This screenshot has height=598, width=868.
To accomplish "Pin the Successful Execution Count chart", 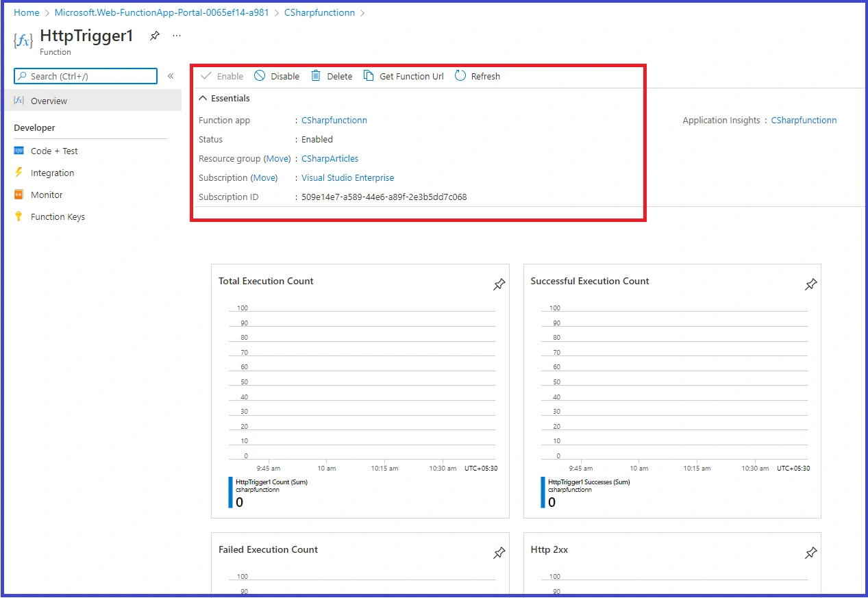I will 811,284.
